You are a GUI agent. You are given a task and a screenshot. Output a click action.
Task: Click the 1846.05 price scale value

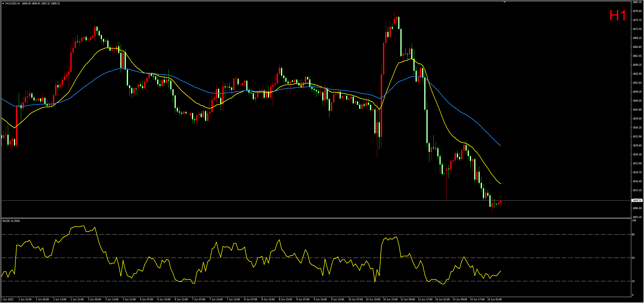(x=637, y=101)
